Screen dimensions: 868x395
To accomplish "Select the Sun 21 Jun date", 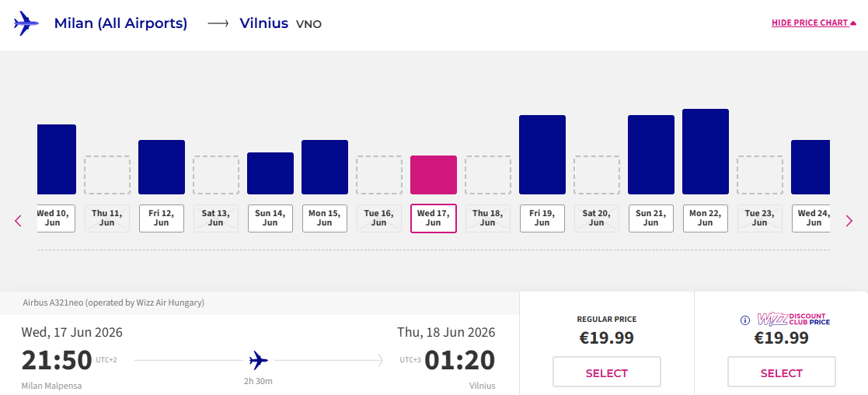I will point(651,218).
